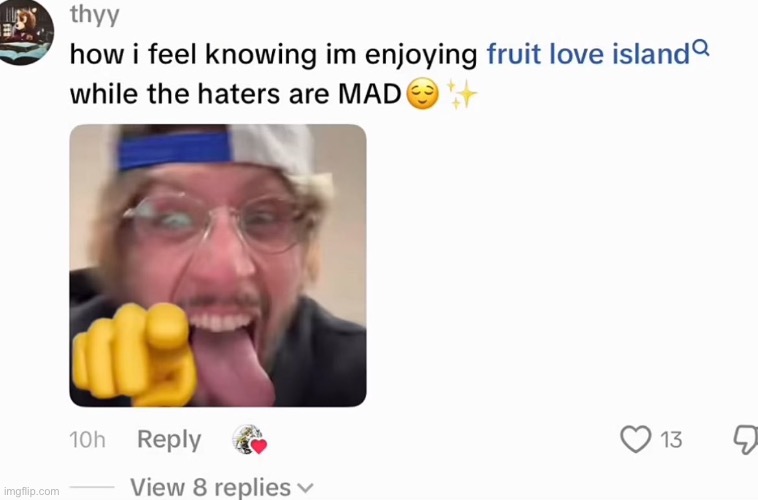Click the yellow pointing hand emoji sticker
Screen dimensions: 758x500
(x=135, y=354)
